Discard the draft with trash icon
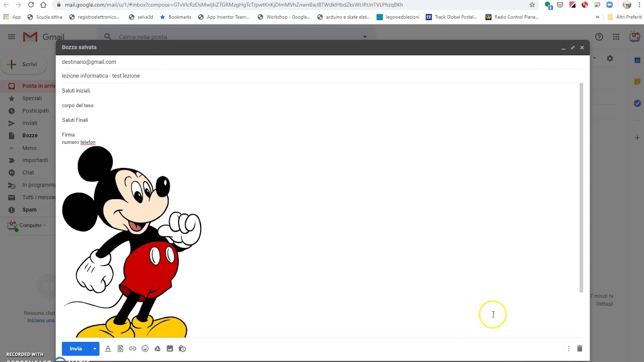 580,348
